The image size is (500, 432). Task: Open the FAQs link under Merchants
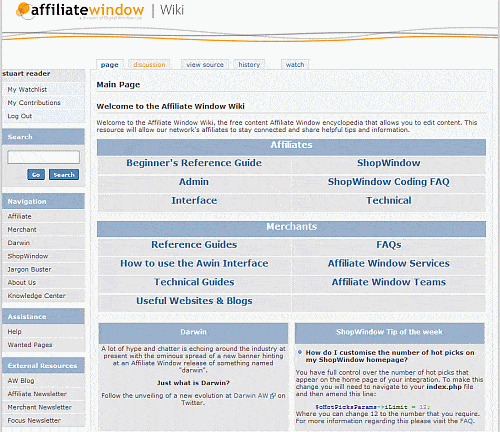(389, 245)
